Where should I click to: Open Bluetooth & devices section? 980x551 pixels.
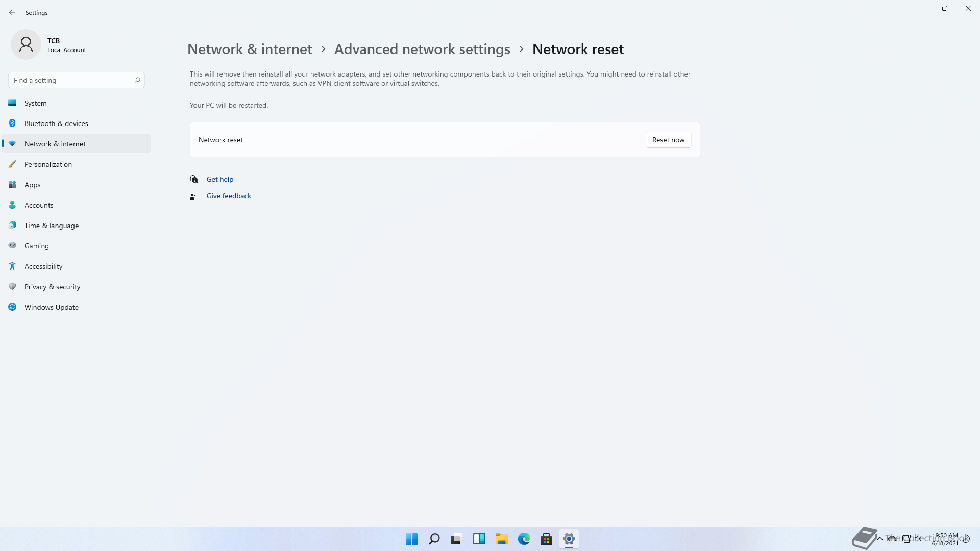77,123
